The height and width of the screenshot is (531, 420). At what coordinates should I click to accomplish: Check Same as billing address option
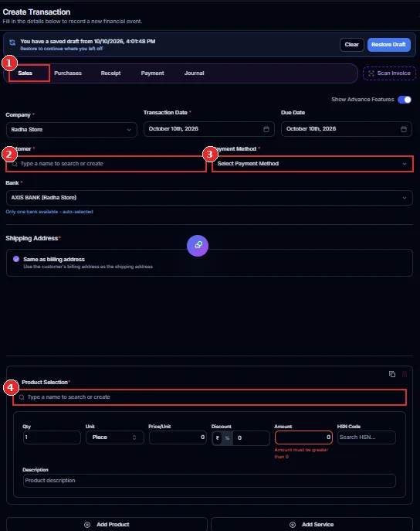click(x=16, y=259)
